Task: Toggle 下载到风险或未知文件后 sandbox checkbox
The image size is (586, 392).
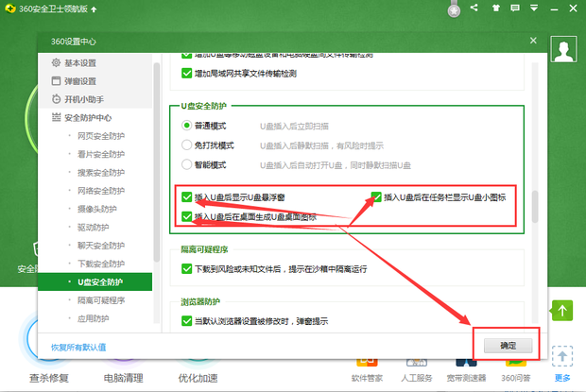Action: [186, 268]
